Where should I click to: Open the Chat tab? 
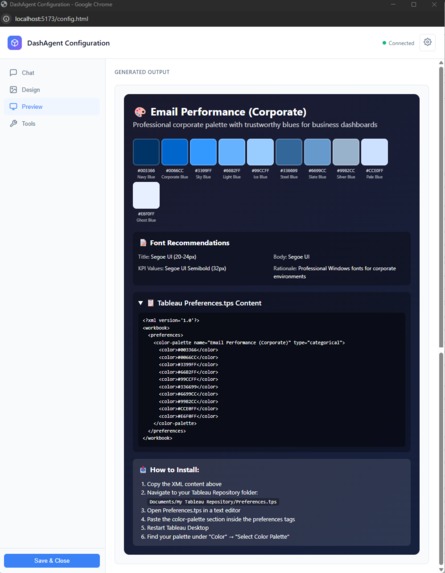(x=52, y=72)
